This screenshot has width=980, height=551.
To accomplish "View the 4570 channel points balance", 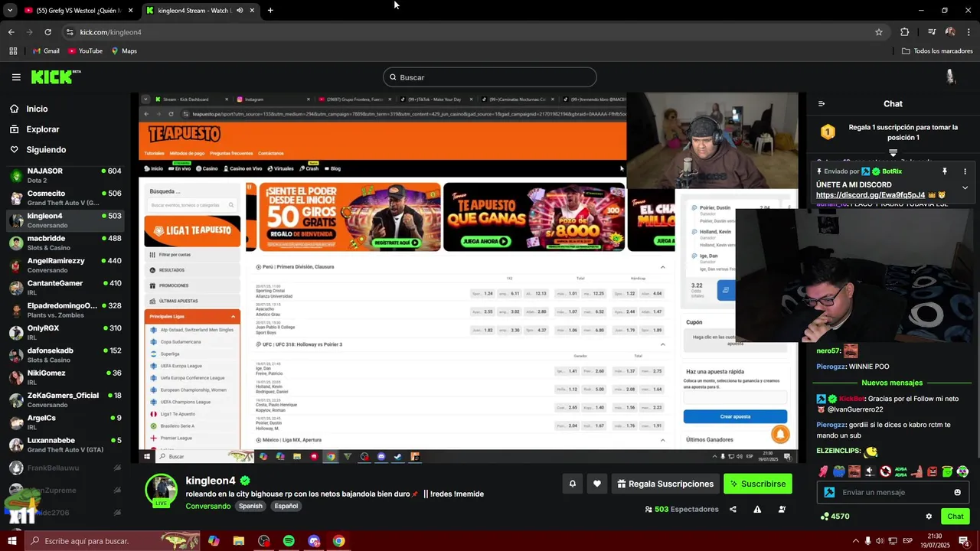I will coord(835,517).
